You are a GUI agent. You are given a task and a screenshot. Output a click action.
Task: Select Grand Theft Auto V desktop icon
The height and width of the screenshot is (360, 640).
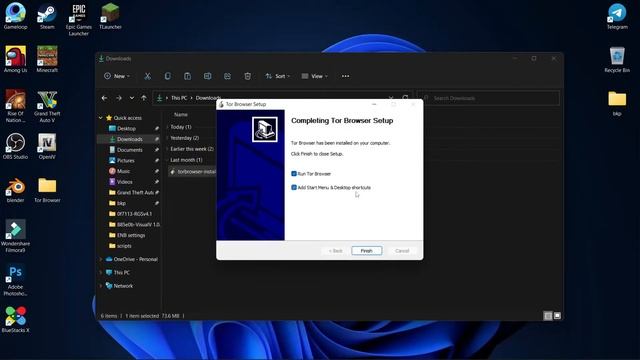tap(47, 106)
